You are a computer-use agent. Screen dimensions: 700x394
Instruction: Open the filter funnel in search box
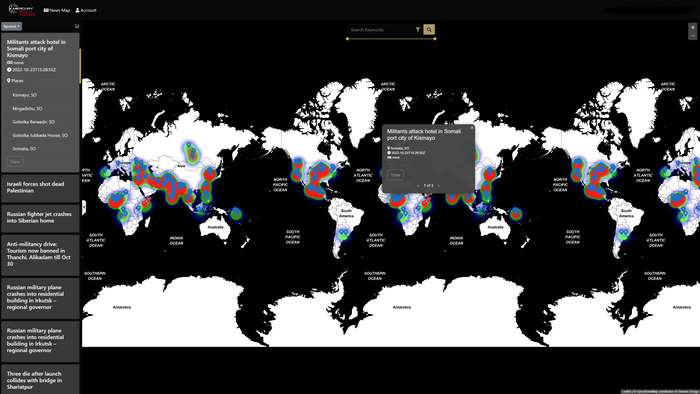point(418,29)
